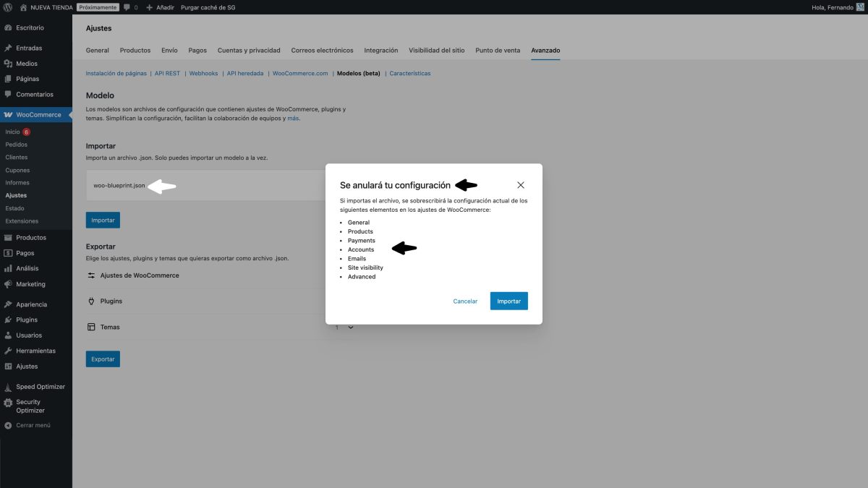Expand the Temas export section

pyautogui.click(x=351, y=327)
